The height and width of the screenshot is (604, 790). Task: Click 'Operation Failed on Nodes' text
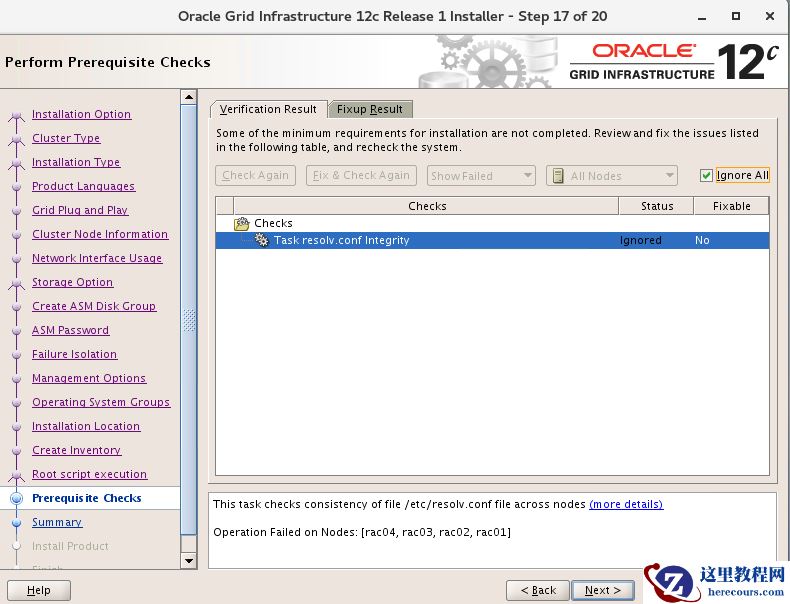pyautogui.click(x=362, y=532)
